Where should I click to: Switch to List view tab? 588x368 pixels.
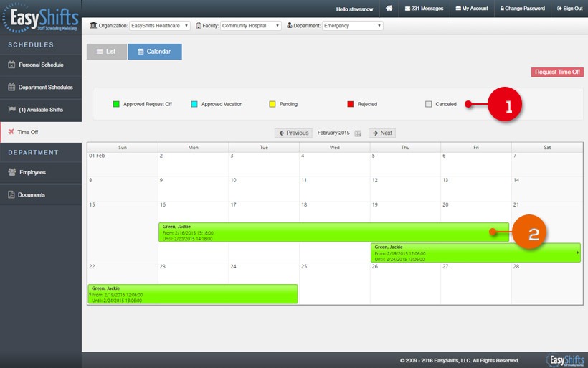107,52
